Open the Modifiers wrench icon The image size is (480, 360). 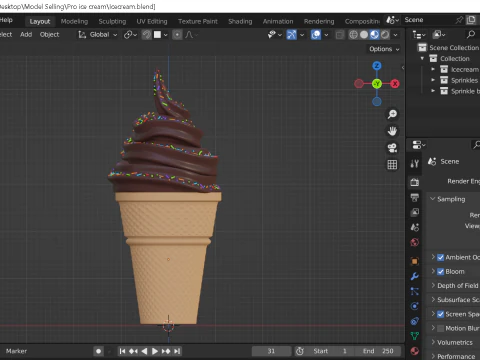(x=415, y=276)
